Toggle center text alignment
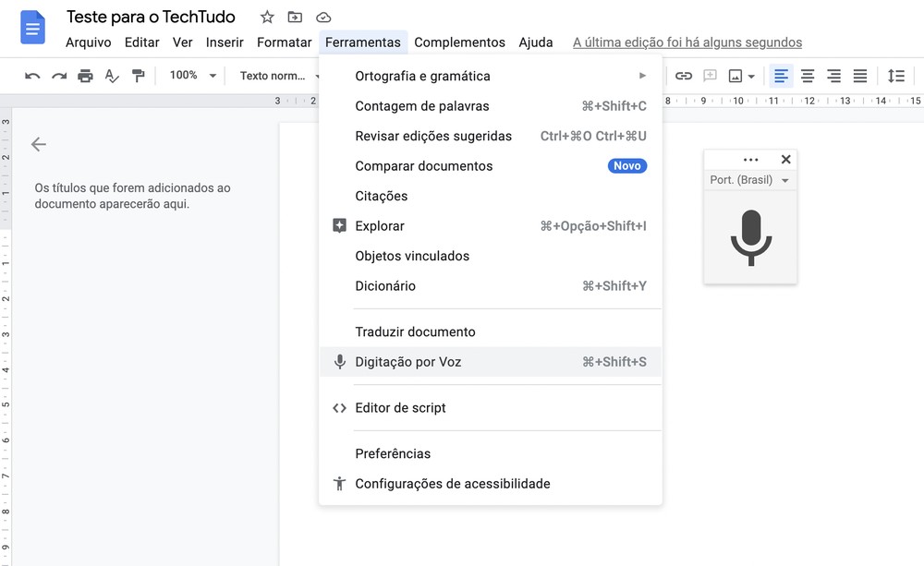 (808, 75)
